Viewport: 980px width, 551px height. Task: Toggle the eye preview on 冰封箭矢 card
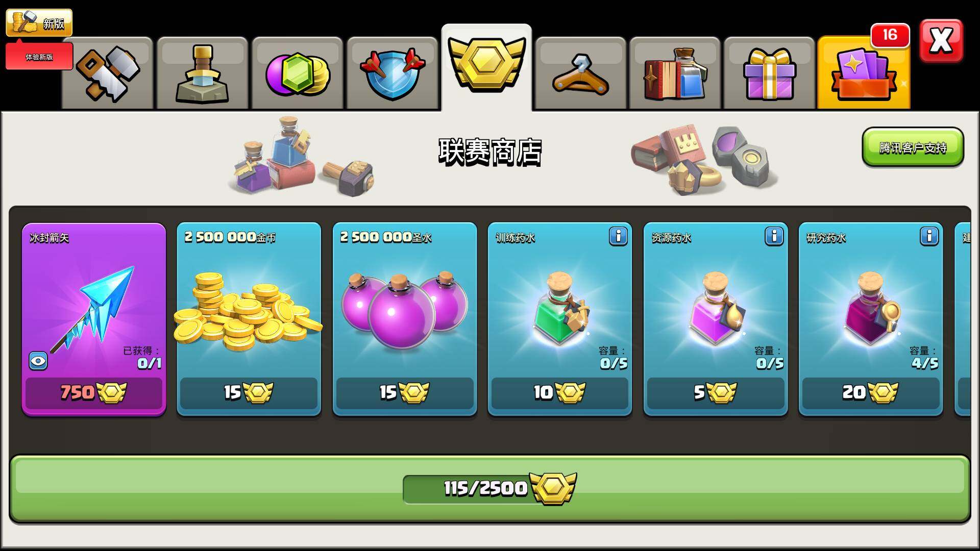pyautogui.click(x=38, y=361)
